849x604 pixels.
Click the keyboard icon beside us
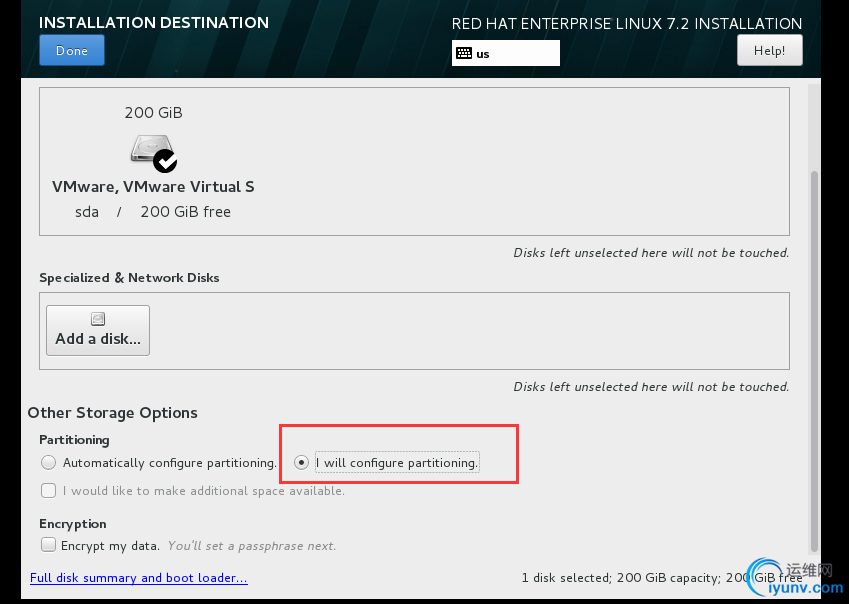click(464, 53)
